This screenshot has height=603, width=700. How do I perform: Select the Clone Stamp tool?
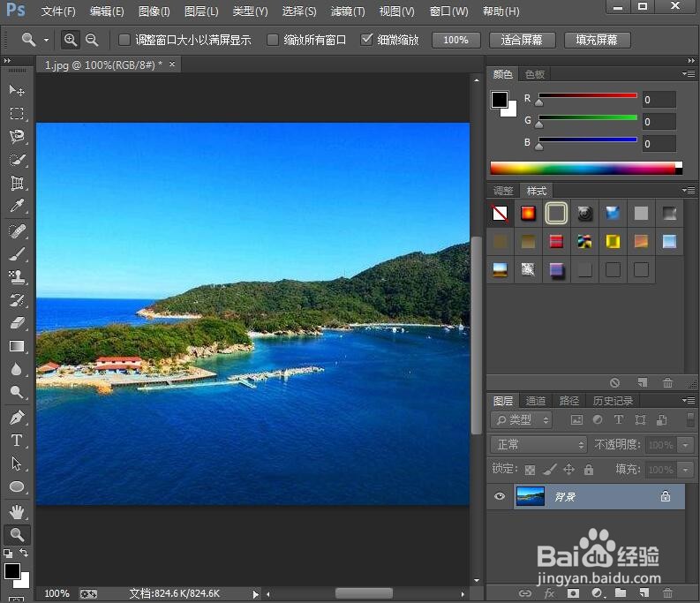(17, 277)
